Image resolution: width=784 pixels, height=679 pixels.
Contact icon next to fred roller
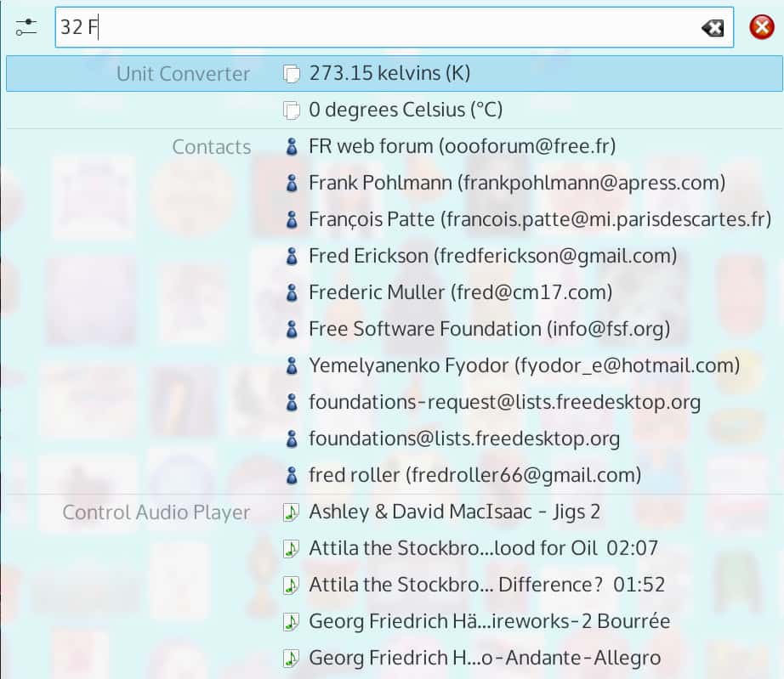point(292,475)
